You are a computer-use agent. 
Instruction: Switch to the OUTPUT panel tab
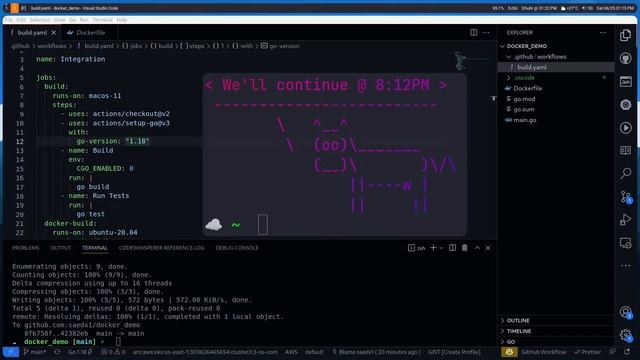(60, 248)
